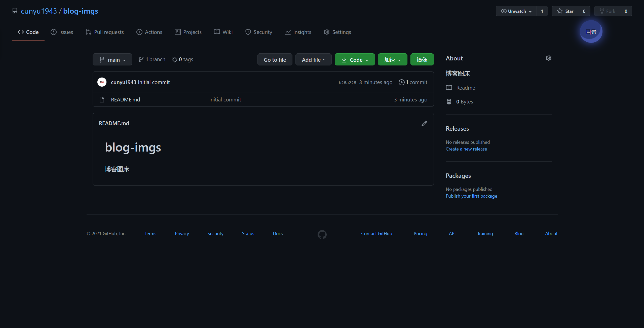644x328 pixels.
Task: Click the cunyu1943 commit author avatar
Action: point(102,82)
